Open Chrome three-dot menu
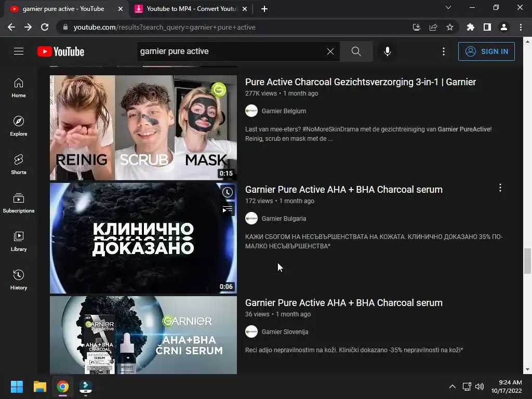Viewport: 532px width, 399px height. click(521, 27)
